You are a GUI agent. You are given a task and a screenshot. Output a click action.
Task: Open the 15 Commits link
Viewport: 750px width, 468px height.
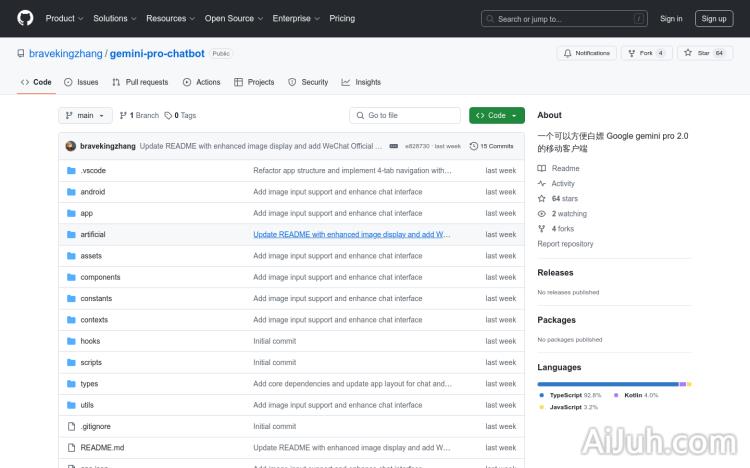tap(492, 146)
